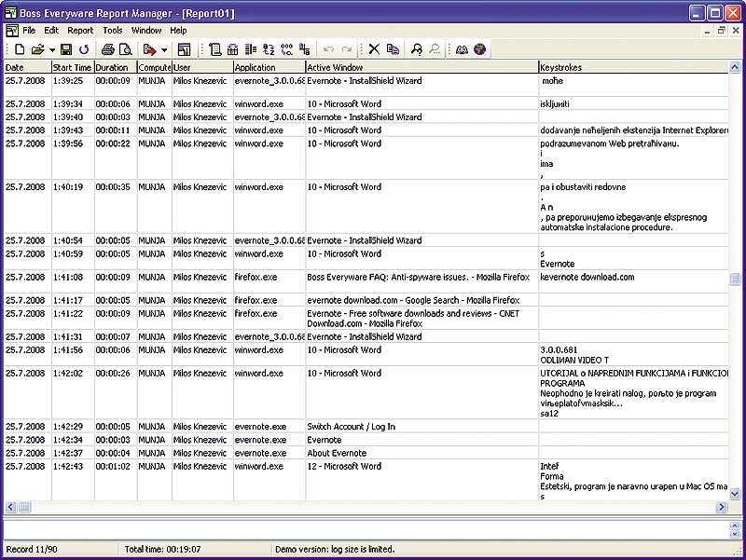Expand the dropdown arrow next to open folder
Image resolution: width=746 pixels, height=560 pixels.
(52, 49)
